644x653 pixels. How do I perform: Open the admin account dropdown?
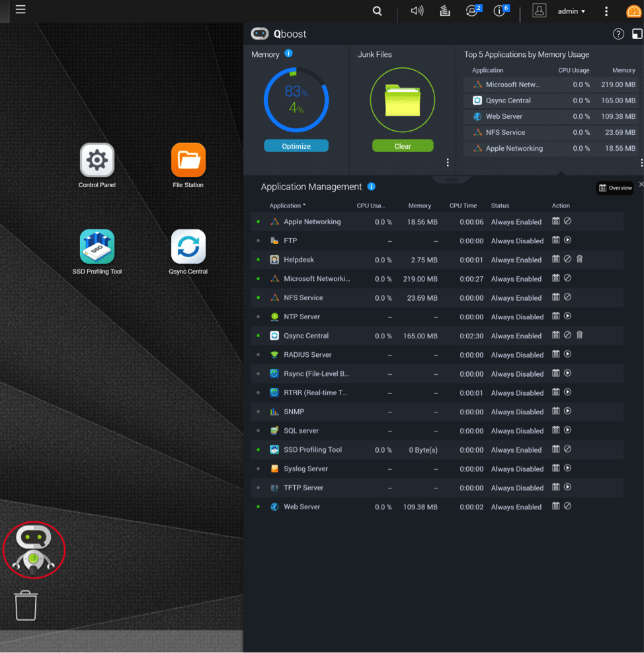(x=571, y=11)
